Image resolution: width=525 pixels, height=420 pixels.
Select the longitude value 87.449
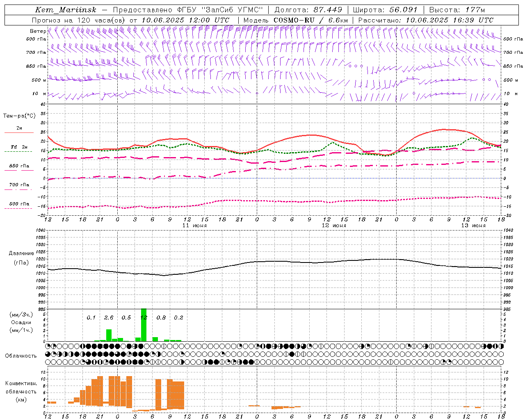328,10
